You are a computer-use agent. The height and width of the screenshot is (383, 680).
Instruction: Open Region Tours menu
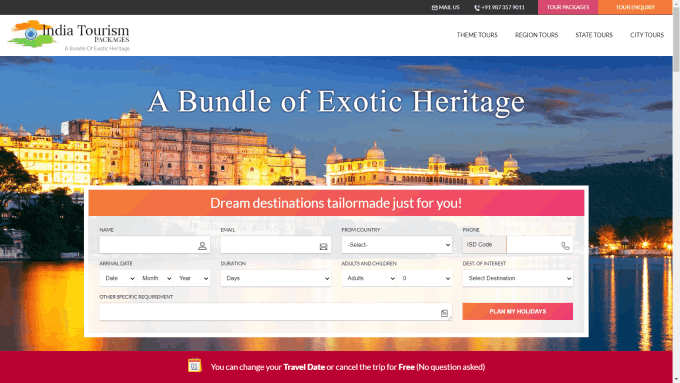pos(536,35)
